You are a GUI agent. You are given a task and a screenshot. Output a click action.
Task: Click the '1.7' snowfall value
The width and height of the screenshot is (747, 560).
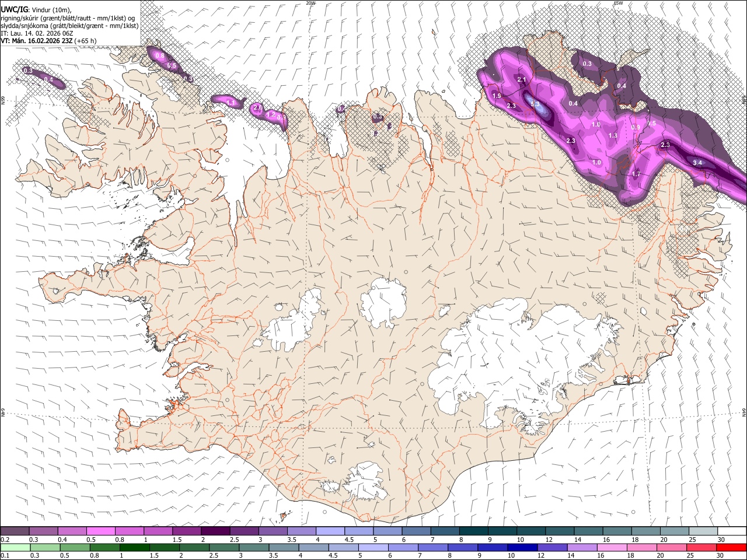point(636,174)
